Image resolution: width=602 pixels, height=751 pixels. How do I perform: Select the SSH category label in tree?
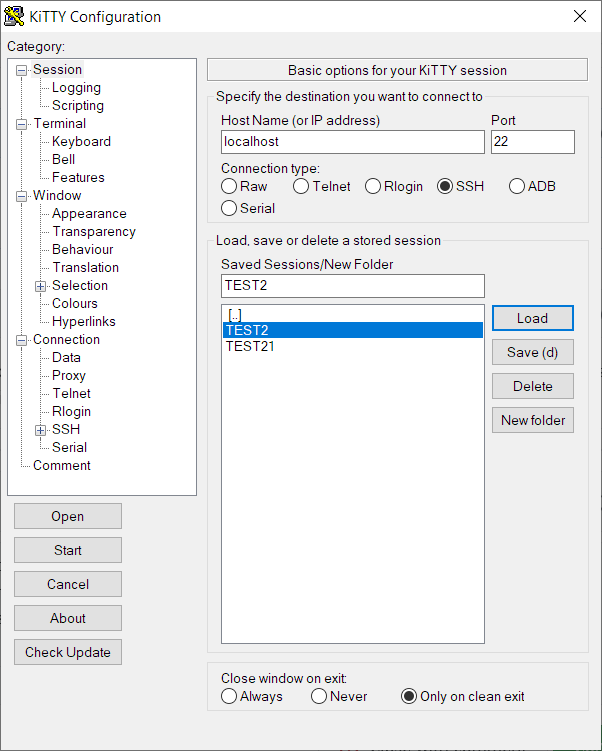pyautogui.click(x=66, y=429)
